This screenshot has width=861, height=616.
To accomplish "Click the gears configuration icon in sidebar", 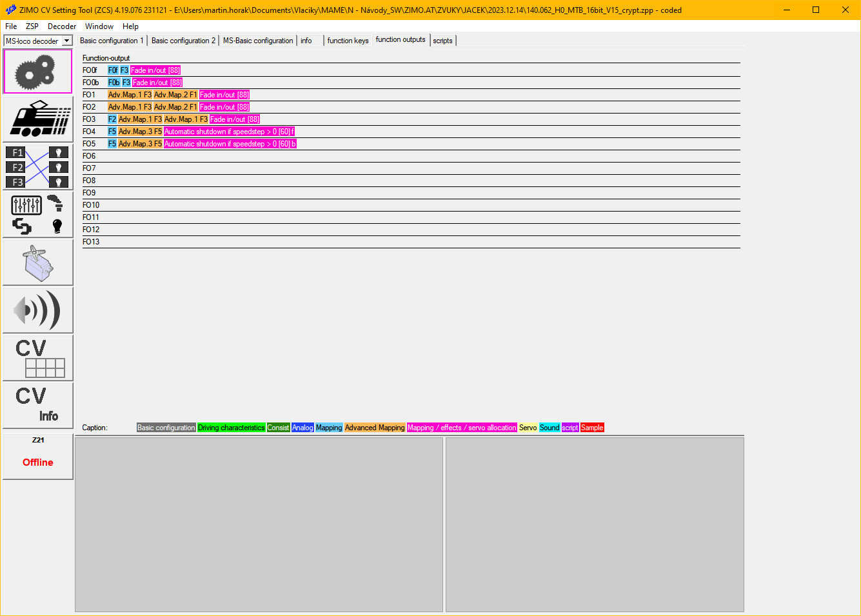I will point(37,72).
